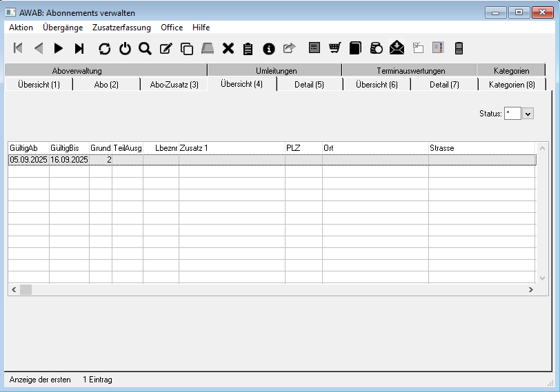Screen dimensions: 560x392
Task: Open the Zusatzerfassung menu
Action: (121, 28)
